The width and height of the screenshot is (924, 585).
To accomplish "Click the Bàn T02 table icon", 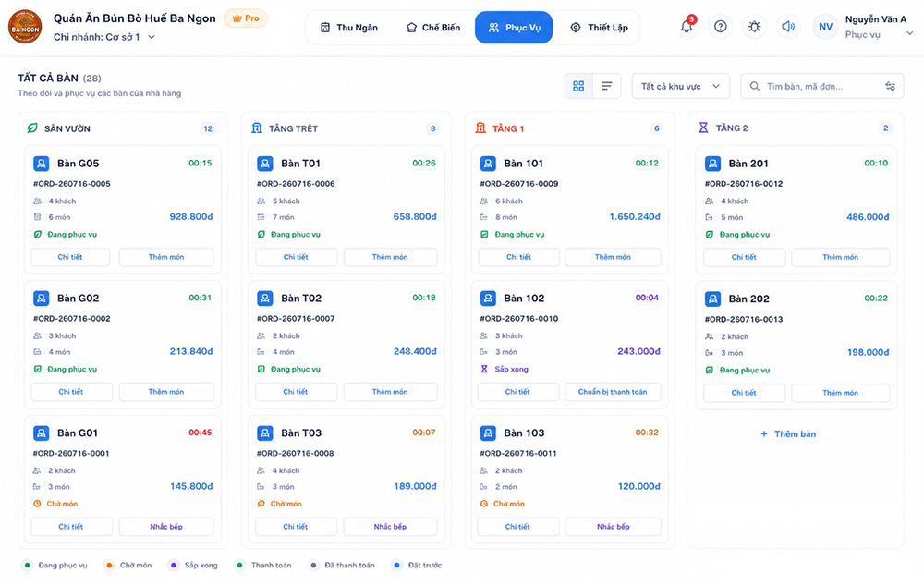I will coord(265,299).
